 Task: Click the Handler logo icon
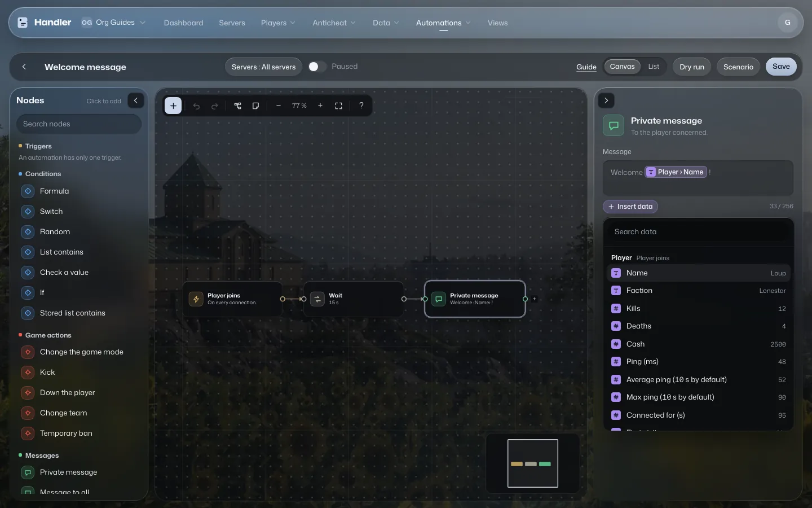tap(23, 23)
